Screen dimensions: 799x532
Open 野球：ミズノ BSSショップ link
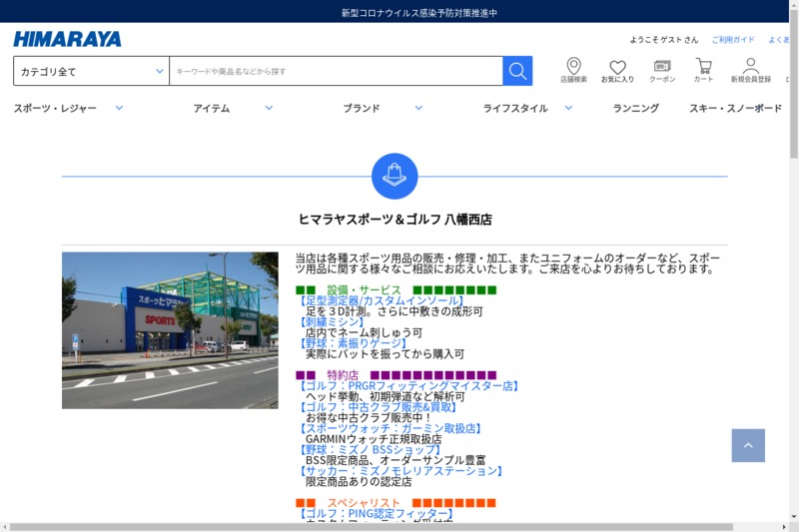pyautogui.click(x=369, y=450)
